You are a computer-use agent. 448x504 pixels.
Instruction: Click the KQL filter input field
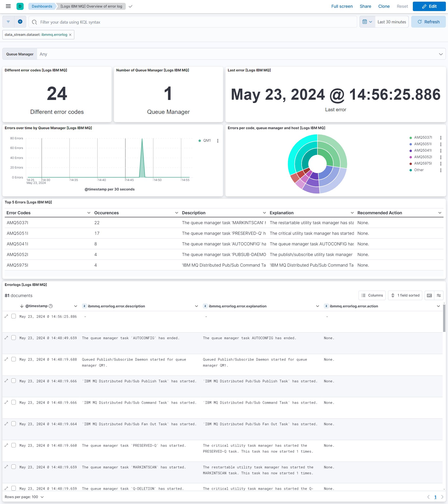click(x=173, y=22)
